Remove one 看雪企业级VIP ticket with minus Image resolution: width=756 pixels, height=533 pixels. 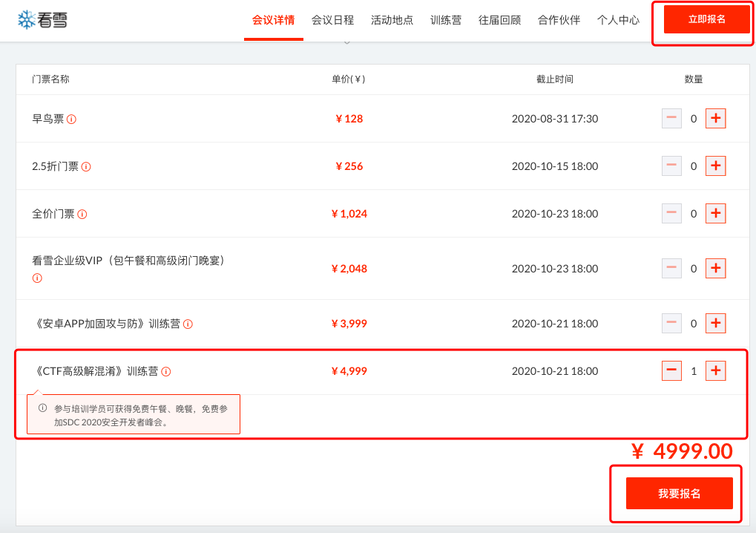point(671,268)
